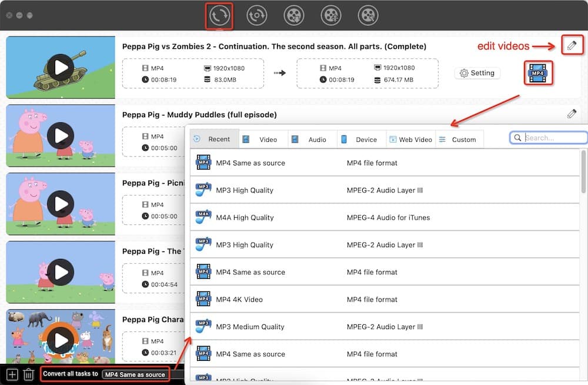Open the 'Convert all tasks to' format dropdown
This screenshot has height=385, width=588.
coord(135,374)
